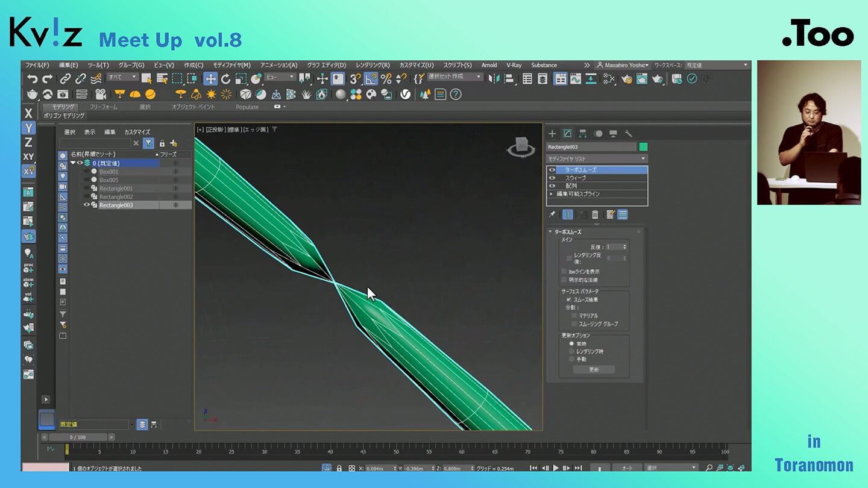Hide the ターボスムーズ modifier with its eye
868x488 pixels.
pyautogui.click(x=552, y=170)
